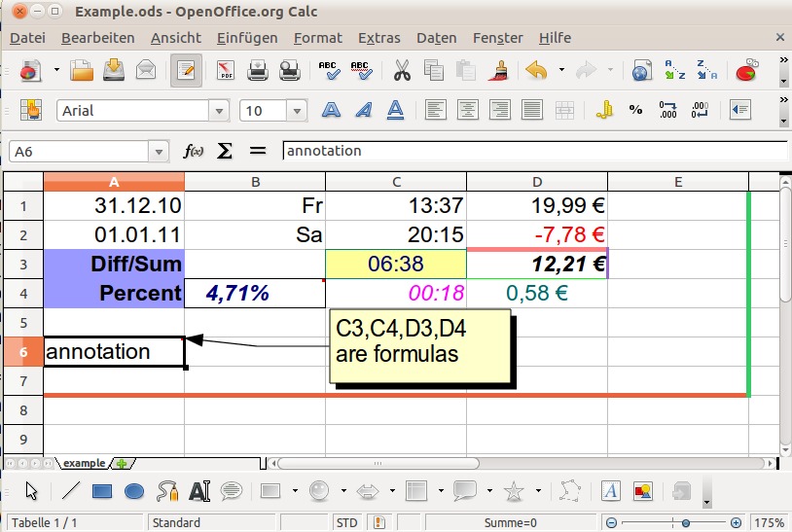Image resolution: width=792 pixels, height=532 pixels.
Task: Center cell content horizontally
Action: point(468,110)
